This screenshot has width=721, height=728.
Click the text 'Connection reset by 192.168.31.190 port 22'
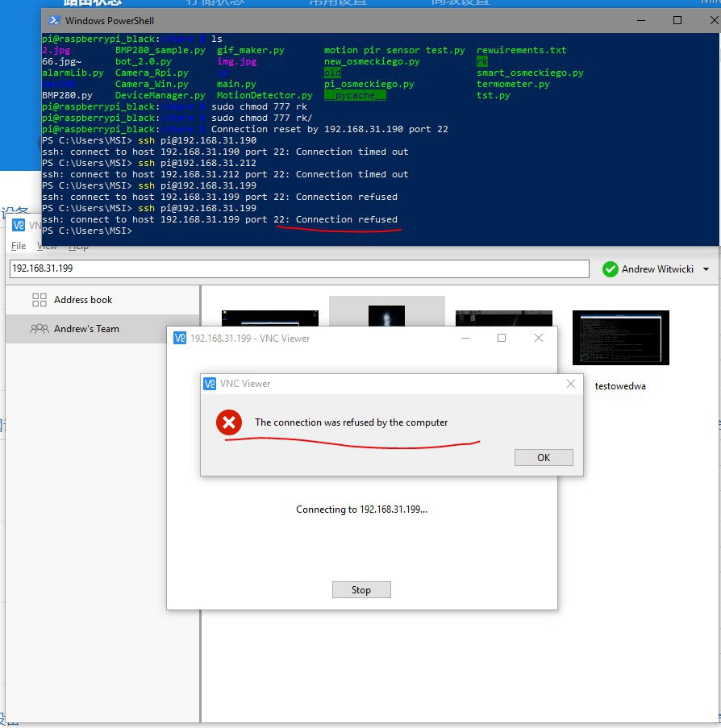click(x=329, y=129)
